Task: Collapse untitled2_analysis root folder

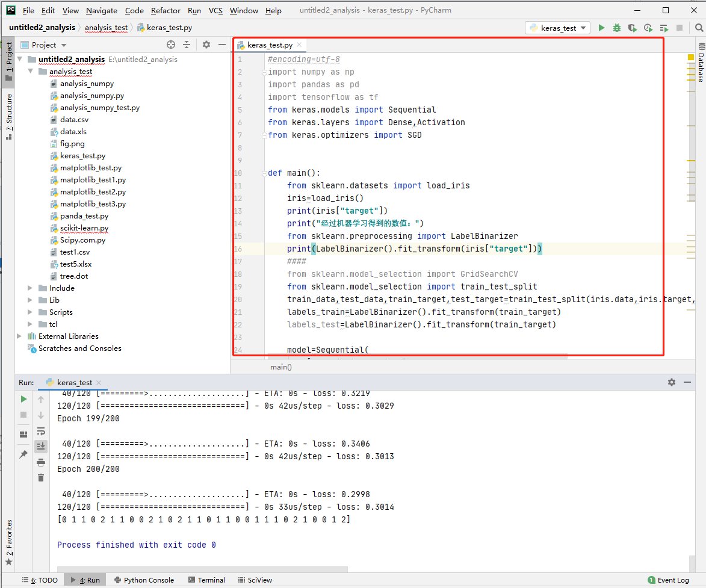Action: pyautogui.click(x=20, y=59)
